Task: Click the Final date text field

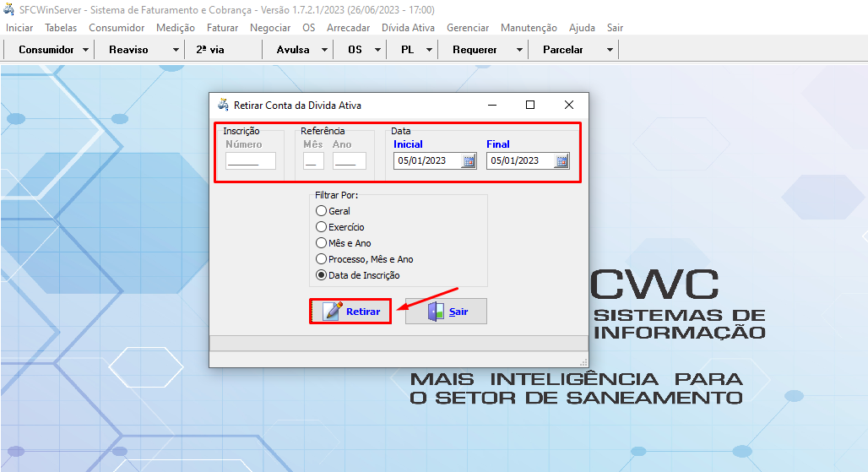Action: point(521,161)
